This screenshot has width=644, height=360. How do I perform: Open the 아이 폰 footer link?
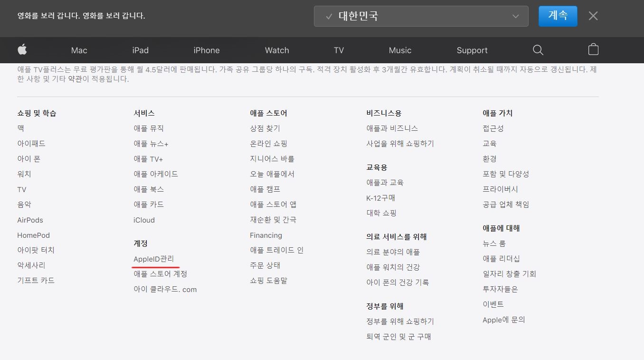[x=29, y=159]
